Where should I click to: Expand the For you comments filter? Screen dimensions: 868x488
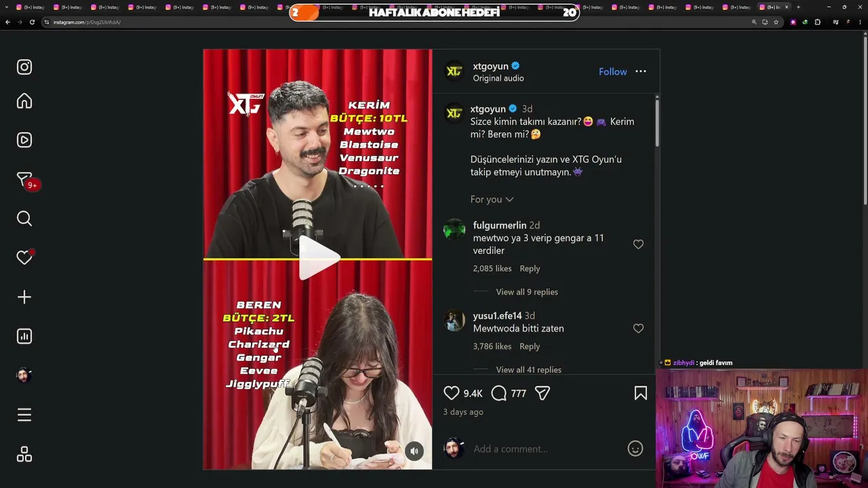click(x=492, y=199)
